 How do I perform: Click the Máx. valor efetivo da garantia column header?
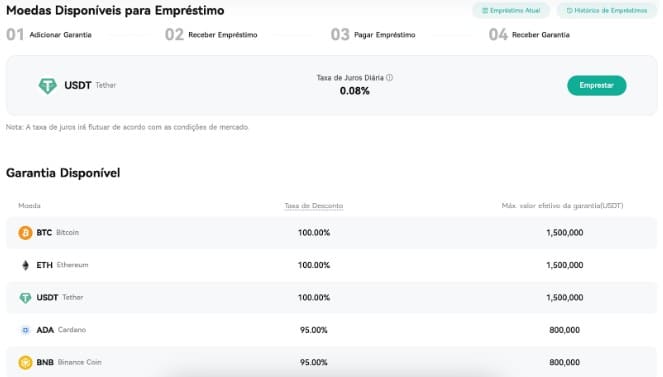click(x=562, y=206)
